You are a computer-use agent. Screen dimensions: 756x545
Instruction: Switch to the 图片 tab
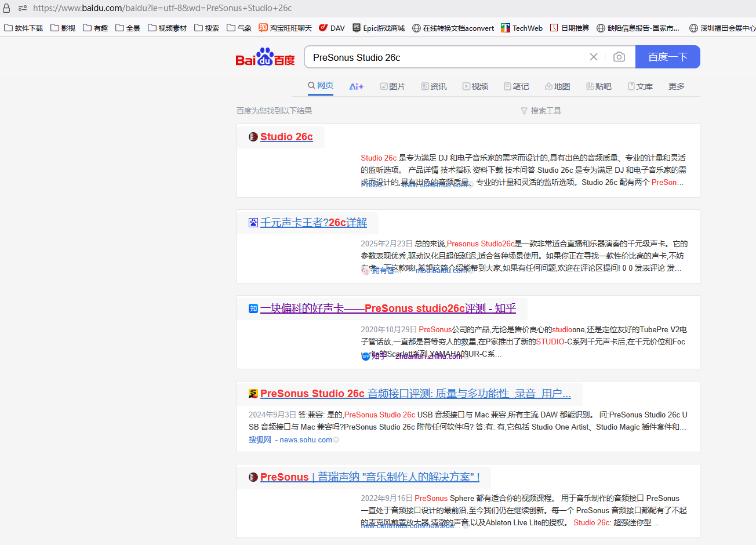(392, 86)
